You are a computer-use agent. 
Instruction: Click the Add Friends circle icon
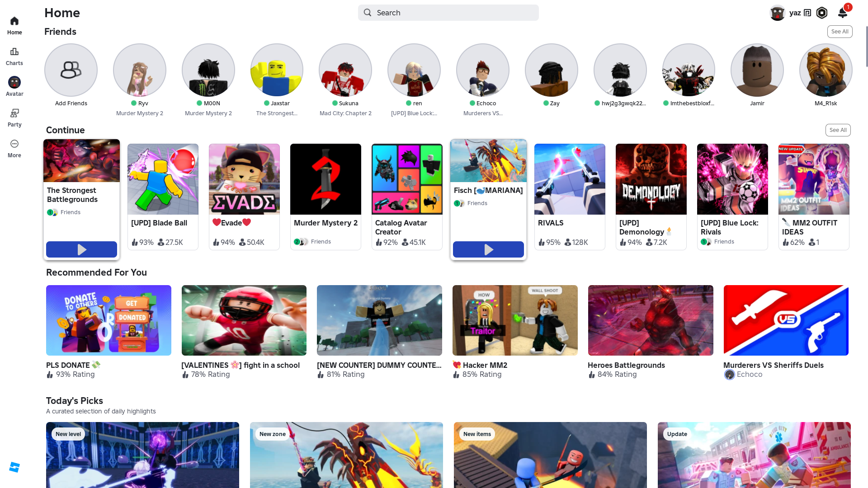click(x=71, y=70)
